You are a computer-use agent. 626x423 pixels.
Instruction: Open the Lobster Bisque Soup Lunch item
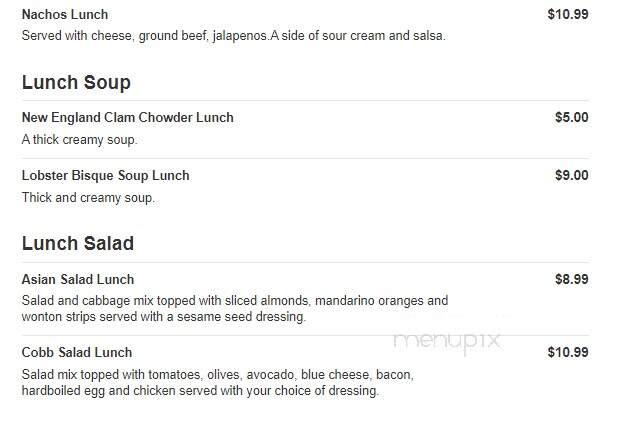(x=105, y=176)
